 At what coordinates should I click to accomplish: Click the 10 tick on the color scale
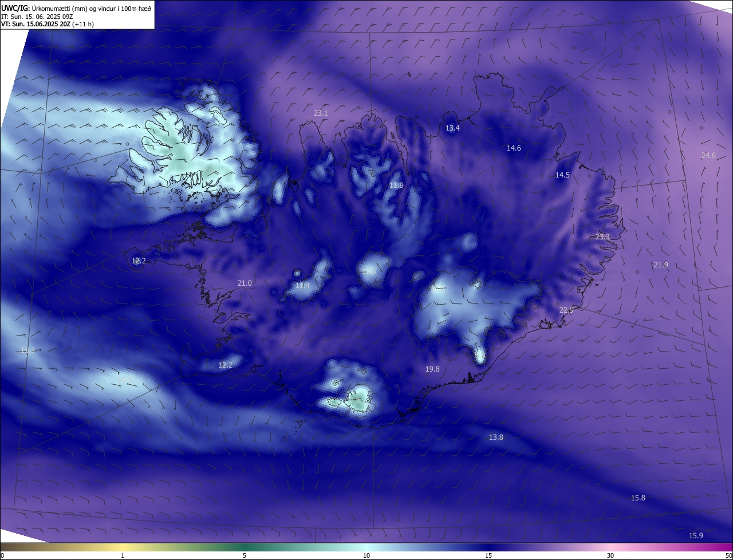point(366,556)
